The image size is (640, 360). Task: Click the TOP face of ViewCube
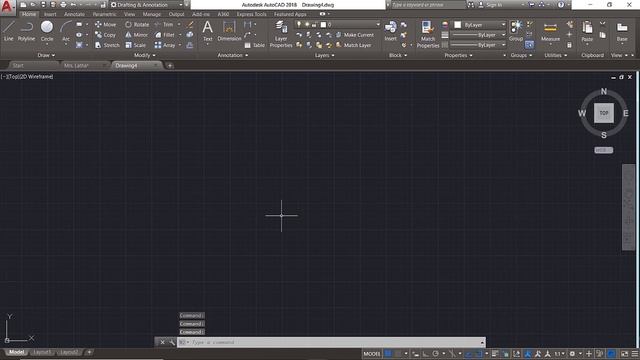(604, 113)
